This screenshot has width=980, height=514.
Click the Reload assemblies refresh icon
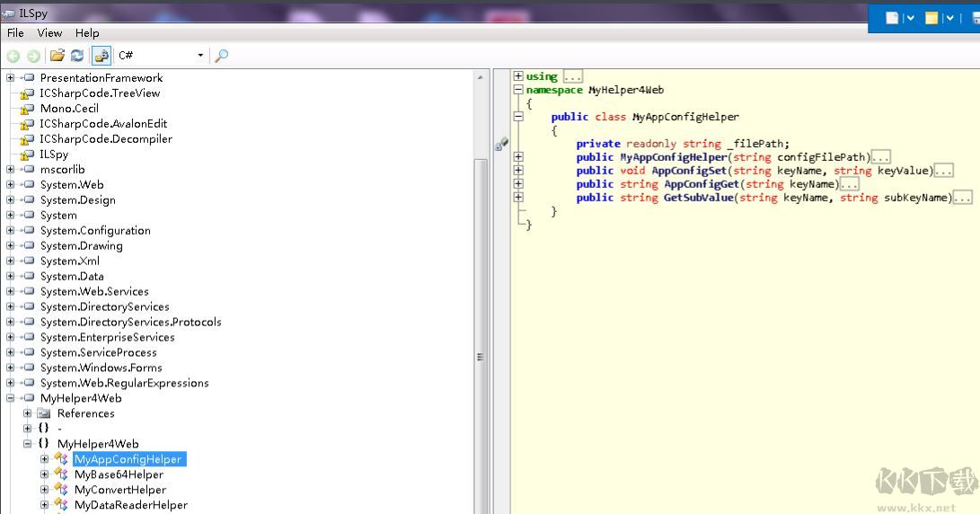[x=77, y=56]
